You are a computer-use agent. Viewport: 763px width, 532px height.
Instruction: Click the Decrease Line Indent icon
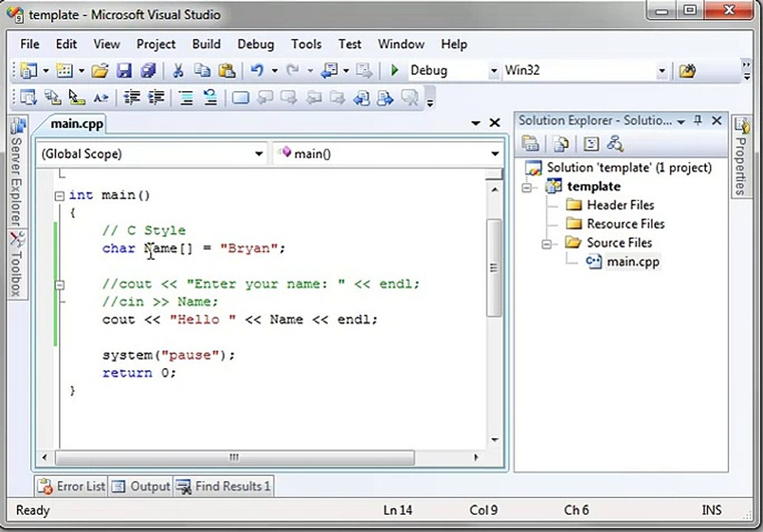pos(132,98)
